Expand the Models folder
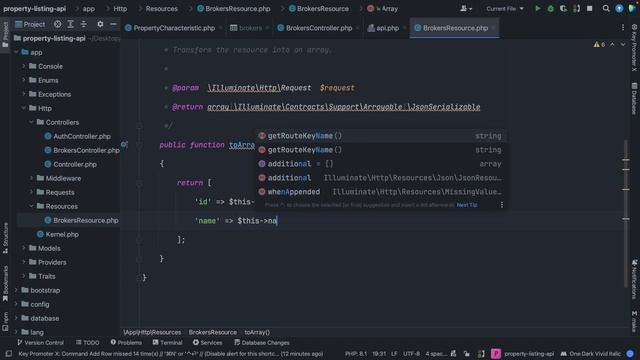The image size is (640, 360). tap(24, 248)
